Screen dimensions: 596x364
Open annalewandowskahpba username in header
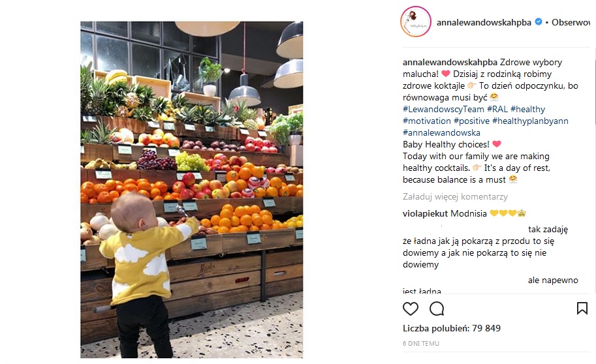[x=484, y=22]
